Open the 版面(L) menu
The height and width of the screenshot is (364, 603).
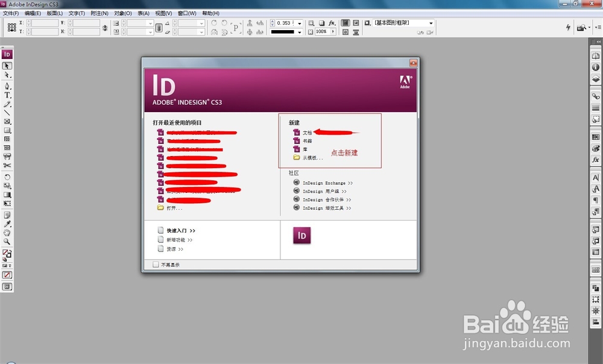tap(55, 13)
